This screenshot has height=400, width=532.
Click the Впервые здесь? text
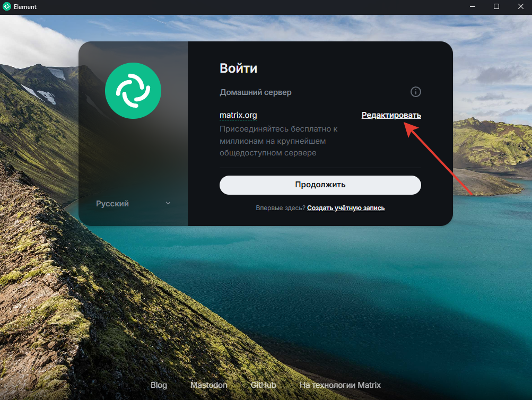coord(281,208)
